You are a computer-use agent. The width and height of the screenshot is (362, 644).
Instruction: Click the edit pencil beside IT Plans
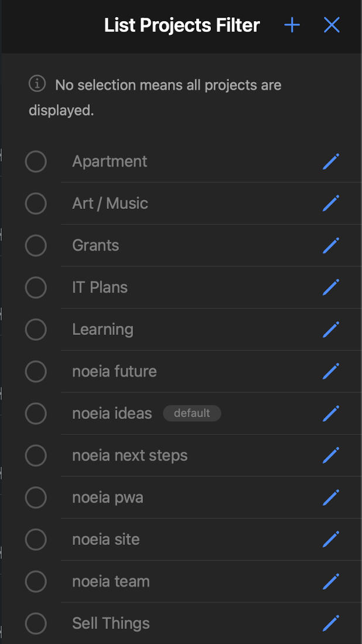coord(331,287)
